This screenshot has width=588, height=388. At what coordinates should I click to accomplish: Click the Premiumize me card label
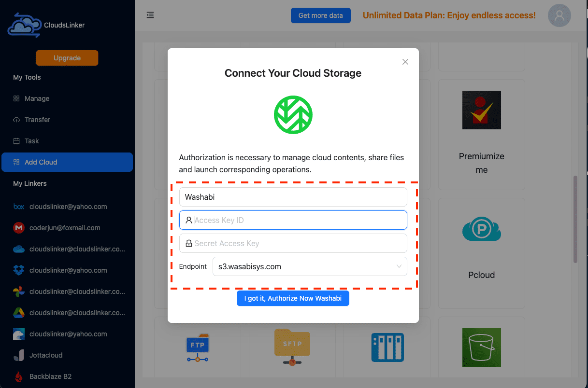coord(482,163)
